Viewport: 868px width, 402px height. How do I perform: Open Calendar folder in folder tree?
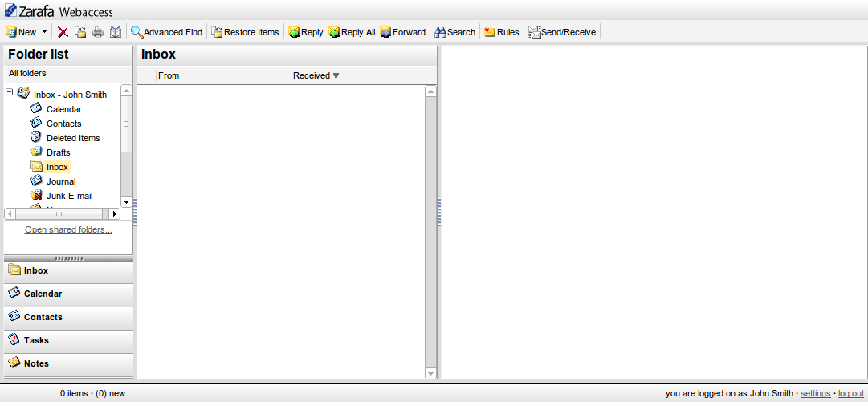tap(64, 109)
